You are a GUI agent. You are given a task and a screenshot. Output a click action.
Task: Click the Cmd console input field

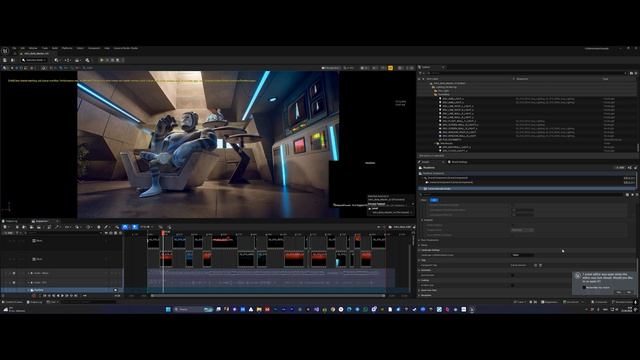point(88,302)
